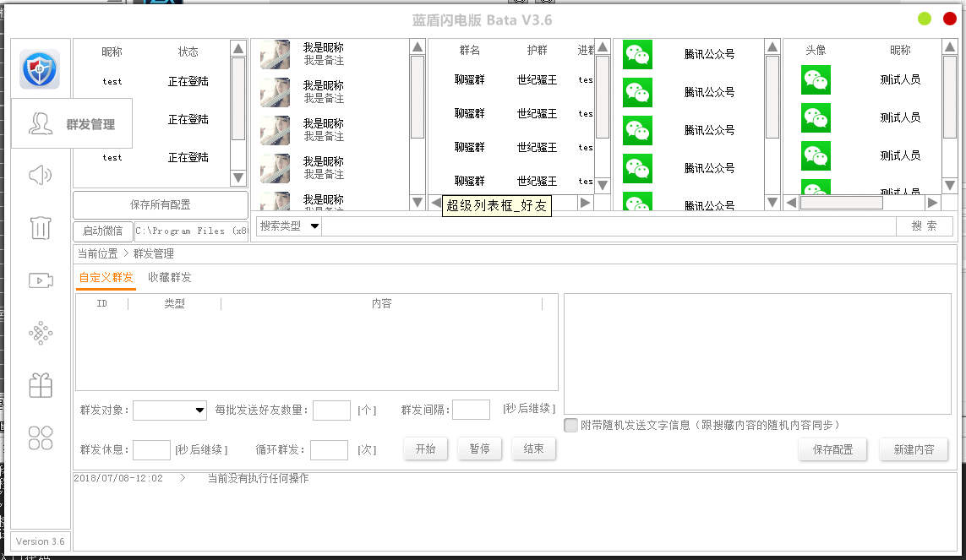Click the down arrow of the friends list scrollbar

[418, 202]
